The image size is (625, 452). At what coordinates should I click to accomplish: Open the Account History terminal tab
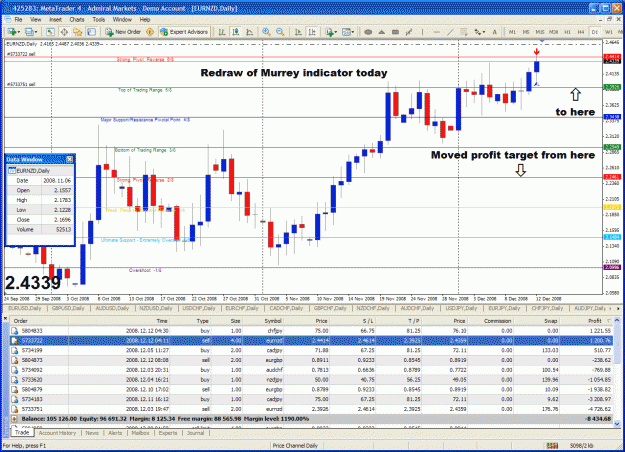coord(57,433)
